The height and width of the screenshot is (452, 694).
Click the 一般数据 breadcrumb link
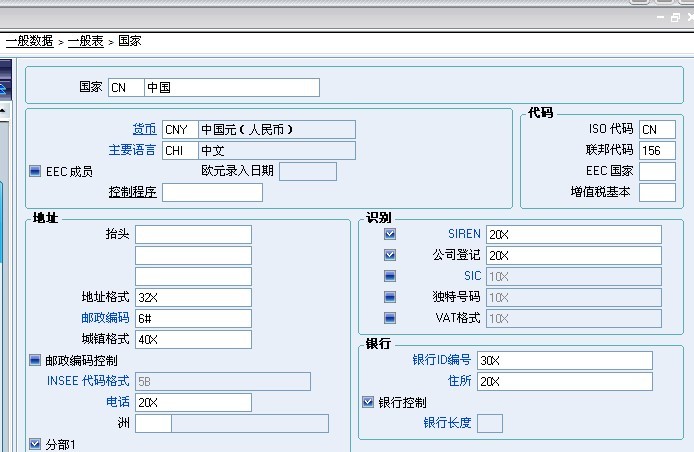coord(29,41)
